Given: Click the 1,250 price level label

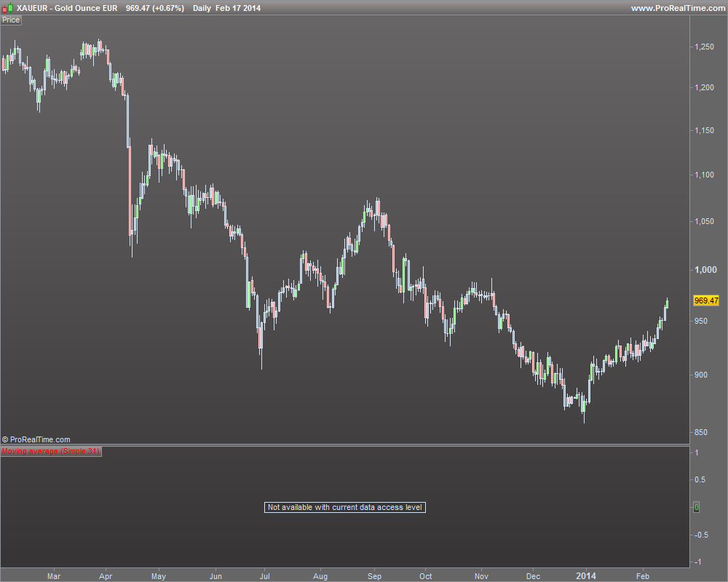Looking at the screenshot, I should pyautogui.click(x=704, y=47).
